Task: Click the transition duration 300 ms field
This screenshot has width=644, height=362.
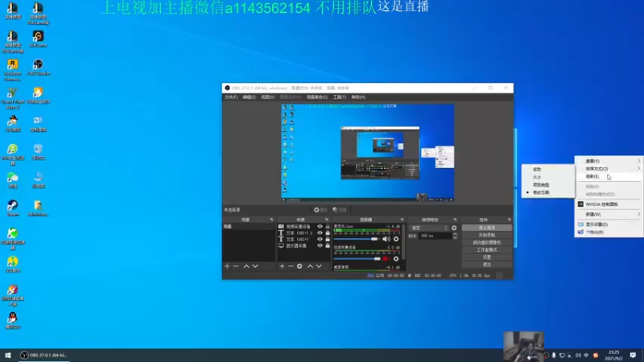Action: [435, 236]
